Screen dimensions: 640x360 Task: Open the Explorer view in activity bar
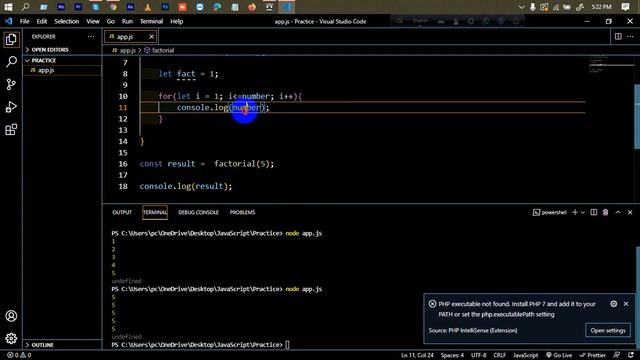(11, 40)
